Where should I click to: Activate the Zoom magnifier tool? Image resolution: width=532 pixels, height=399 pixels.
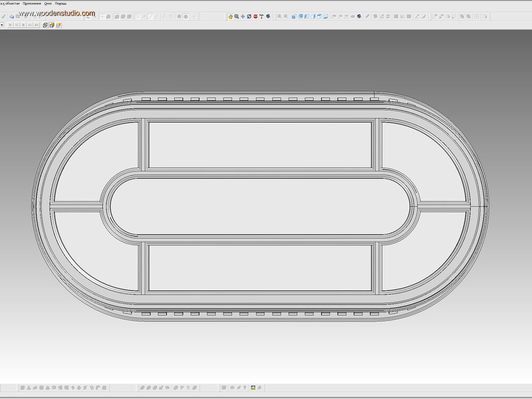tap(237, 16)
